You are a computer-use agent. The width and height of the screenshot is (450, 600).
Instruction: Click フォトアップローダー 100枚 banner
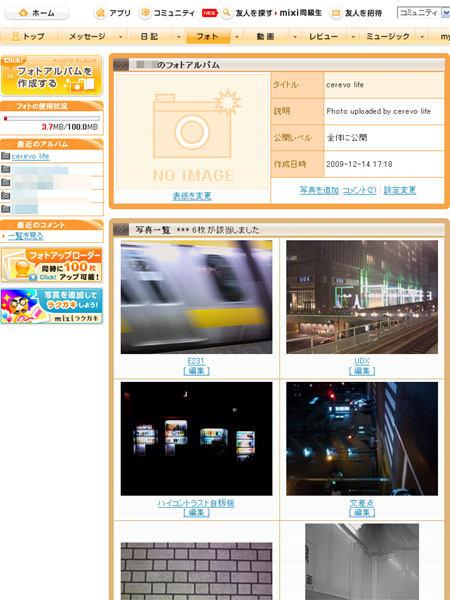click(x=52, y=265)
